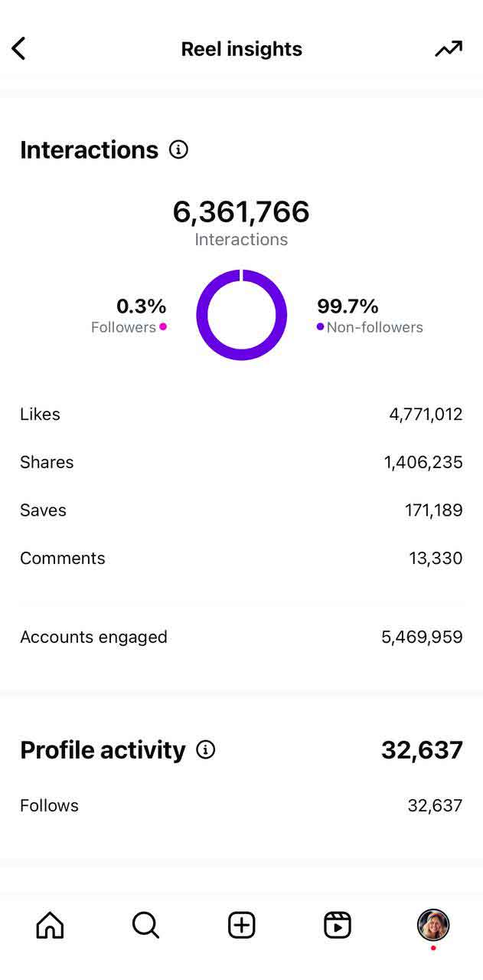This screenshot has height=980, width=483.
Task: Tap the info icon beside Interactions
Action: 178,149
